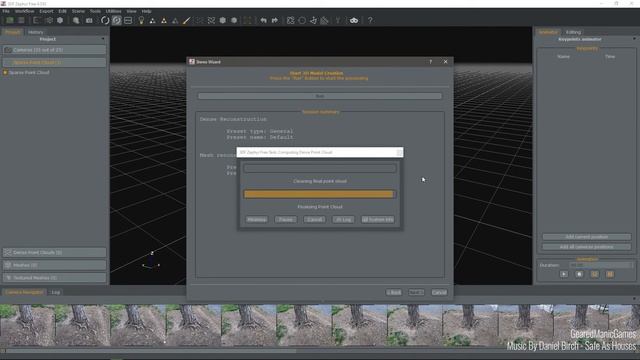Click the orange filtering progress bar

click(320, 194)
